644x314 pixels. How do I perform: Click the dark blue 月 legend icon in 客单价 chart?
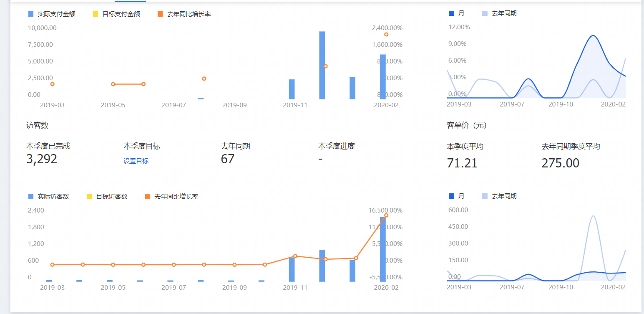(x=450, y=13)
